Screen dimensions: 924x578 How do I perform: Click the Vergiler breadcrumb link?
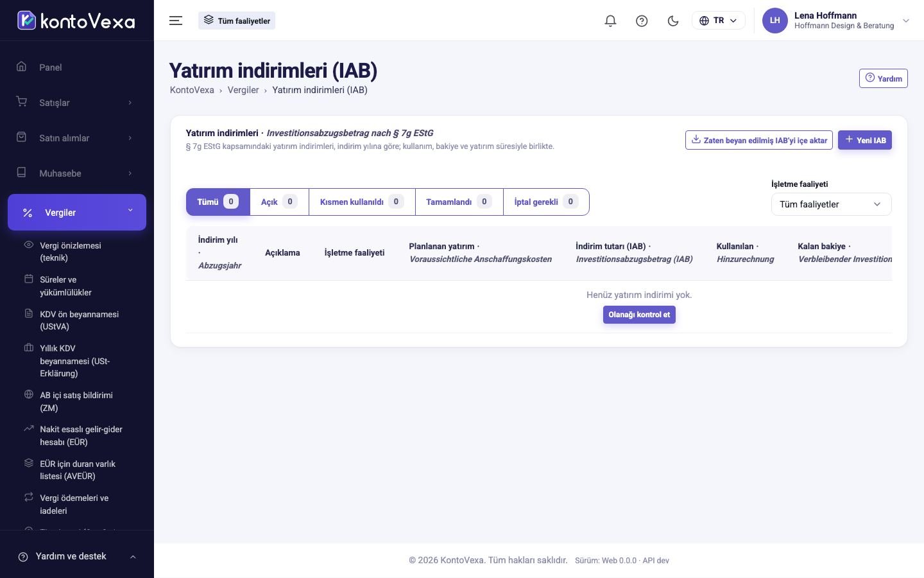tap(243, 90)
